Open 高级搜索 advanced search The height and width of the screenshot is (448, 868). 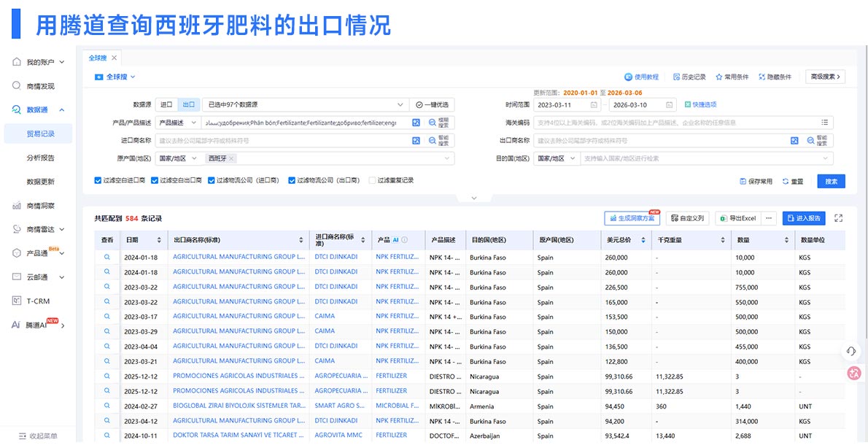[x=824, y=76]
